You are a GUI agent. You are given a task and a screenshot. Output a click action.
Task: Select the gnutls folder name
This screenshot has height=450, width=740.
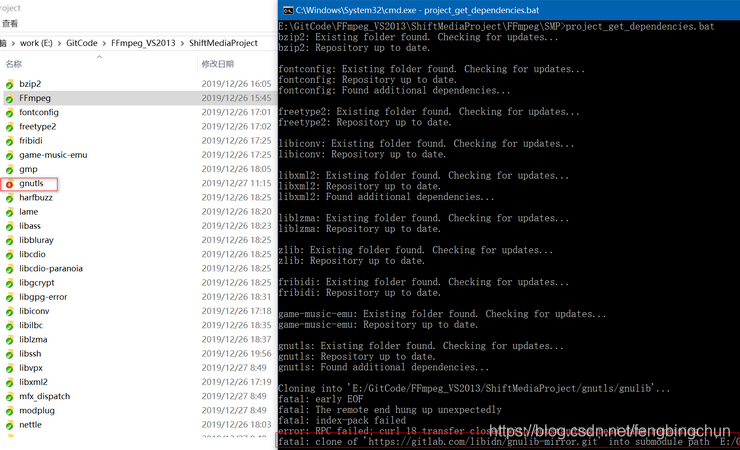(31, 183)
